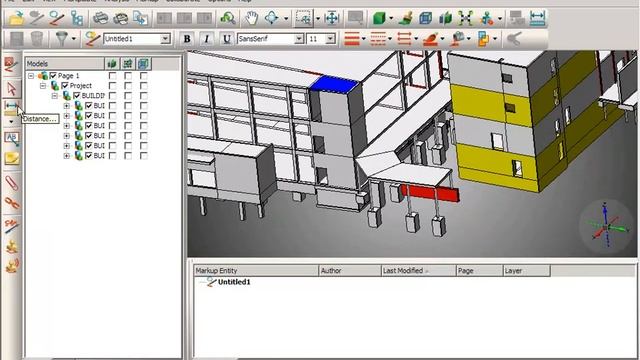Image resolution: width=640 pixels, height=360 pixels.
Task: Click the Print preview icon
Action: coord(121,18)
